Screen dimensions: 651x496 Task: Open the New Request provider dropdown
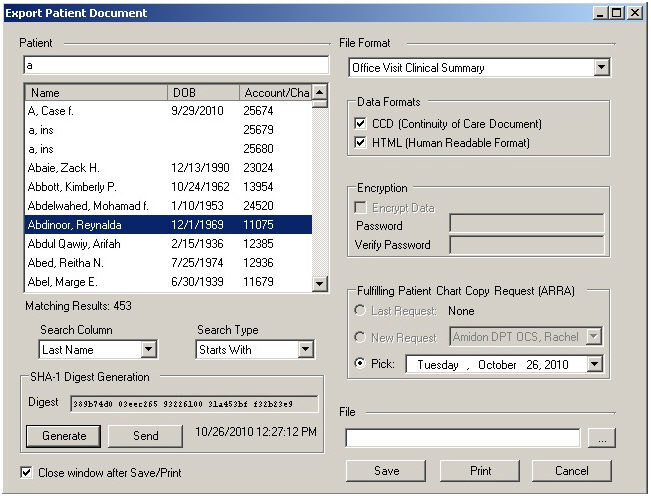594,337
